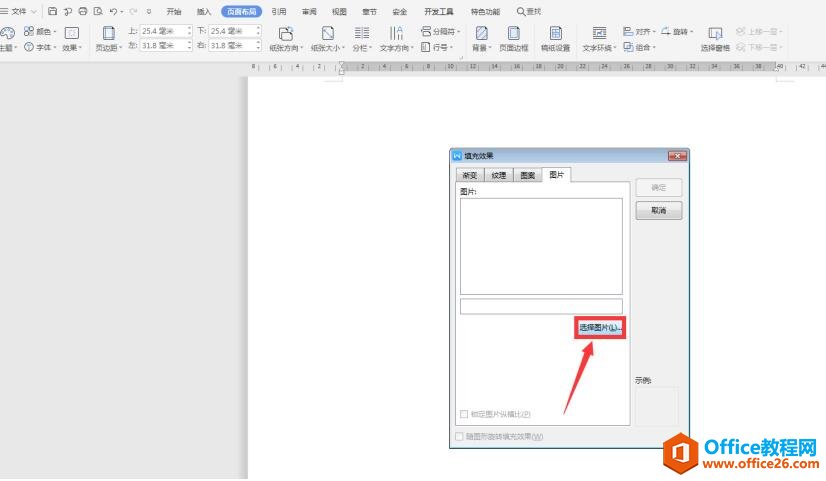Toggle 随图形旋转填充效果 checkbox

(x=459, y=437)
